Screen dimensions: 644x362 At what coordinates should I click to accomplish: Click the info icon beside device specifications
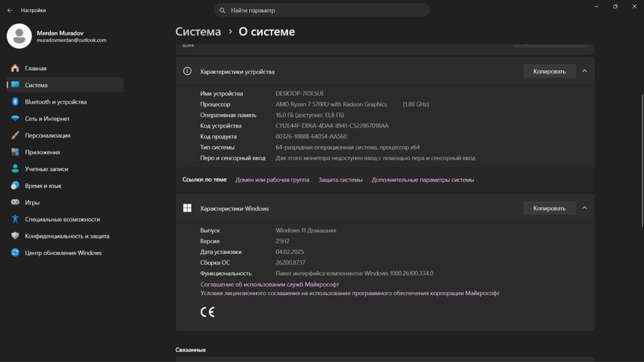point(187,71)
